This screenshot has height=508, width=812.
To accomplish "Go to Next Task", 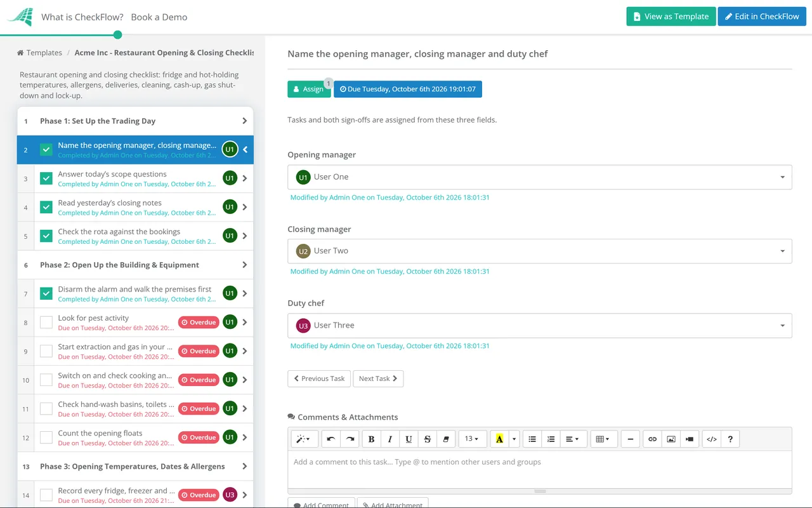I will (378, 378).
